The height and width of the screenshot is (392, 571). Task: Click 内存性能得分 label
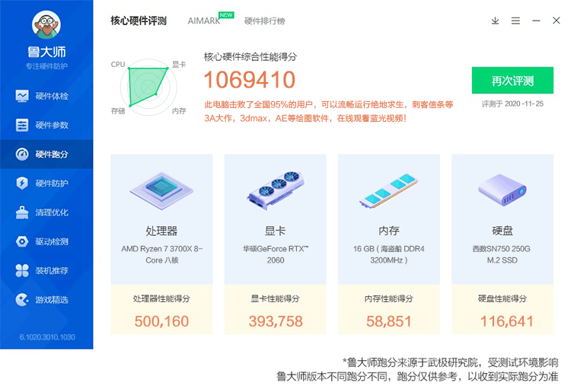tap(388, 299)
